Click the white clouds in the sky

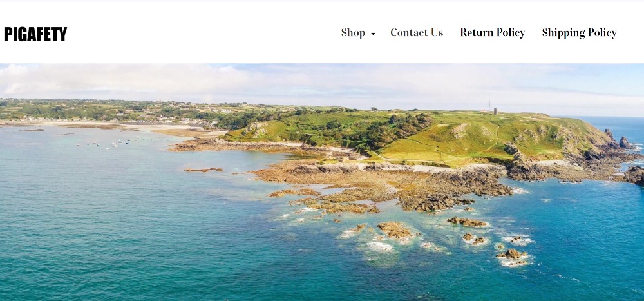pyautogui.click(x=123, y=80)
